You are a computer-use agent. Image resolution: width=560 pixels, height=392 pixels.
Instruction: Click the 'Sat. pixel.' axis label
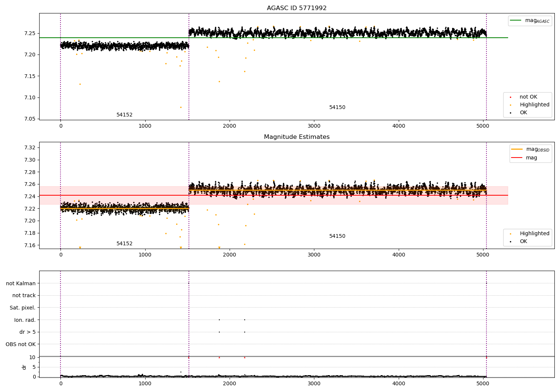23,308
